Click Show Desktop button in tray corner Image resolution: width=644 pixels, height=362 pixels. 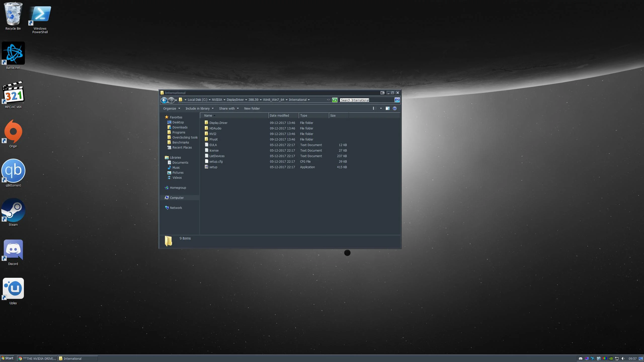click(x=641, y=358)
